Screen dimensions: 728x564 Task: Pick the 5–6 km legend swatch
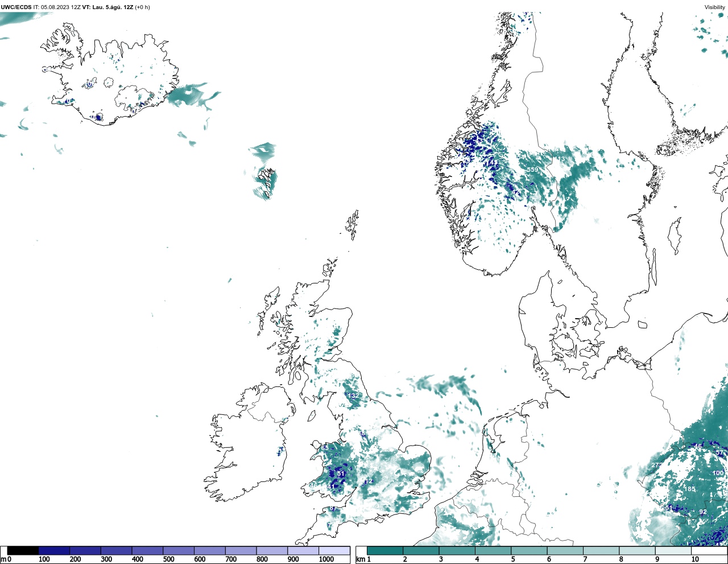529,550
